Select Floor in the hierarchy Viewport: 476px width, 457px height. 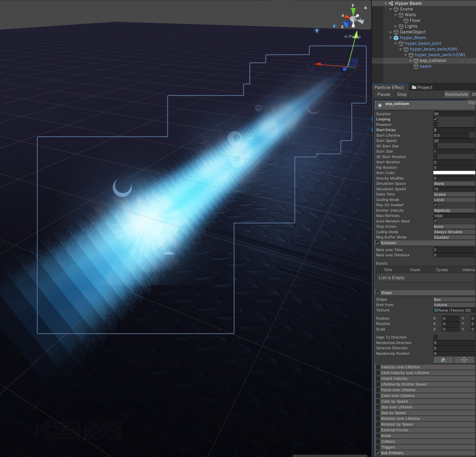point(415,21)
